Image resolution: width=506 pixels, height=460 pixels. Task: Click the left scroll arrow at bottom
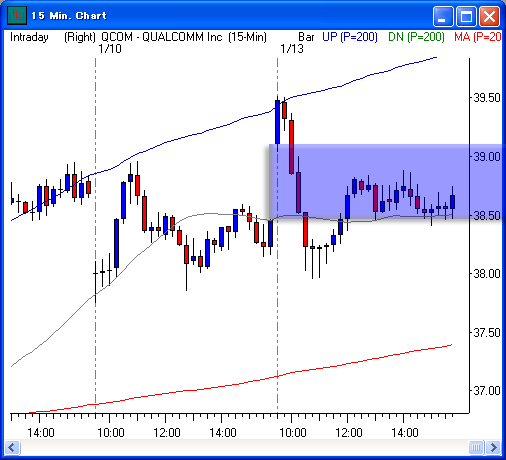pos(12,447)
